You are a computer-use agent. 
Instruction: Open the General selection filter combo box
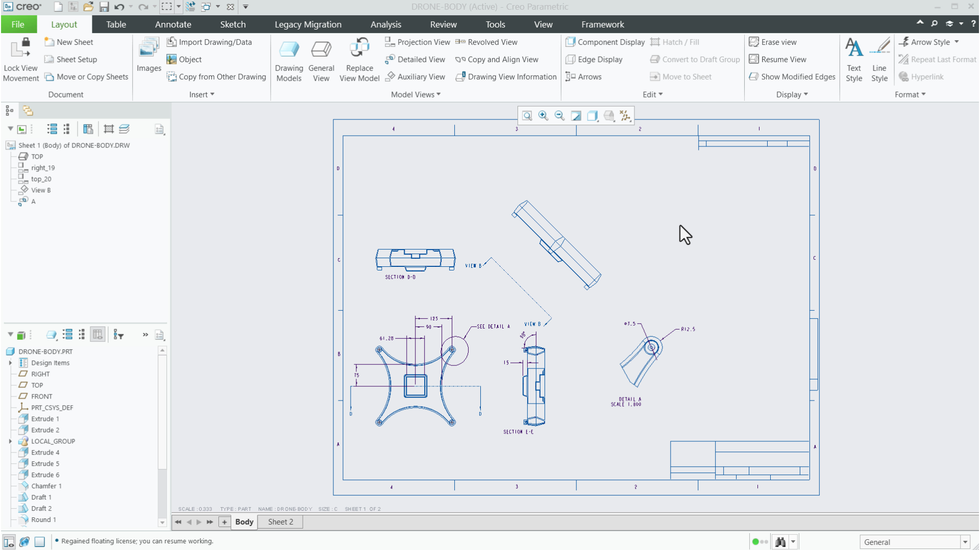coord(914,542)
